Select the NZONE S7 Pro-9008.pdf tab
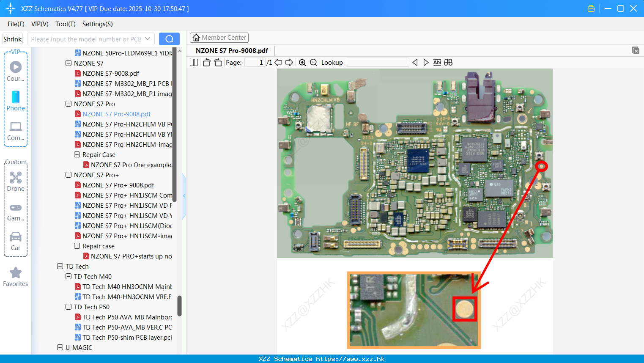 tap(232, 50)
